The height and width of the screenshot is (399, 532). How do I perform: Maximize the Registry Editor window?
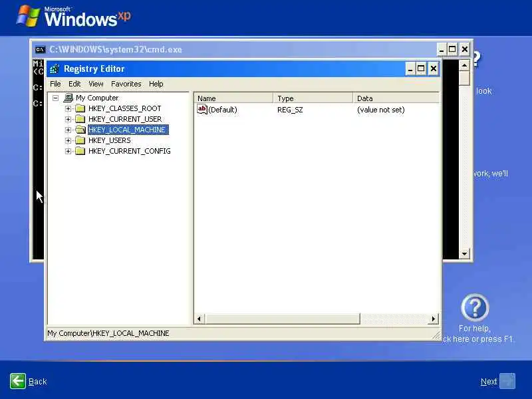tap(421, 69)
